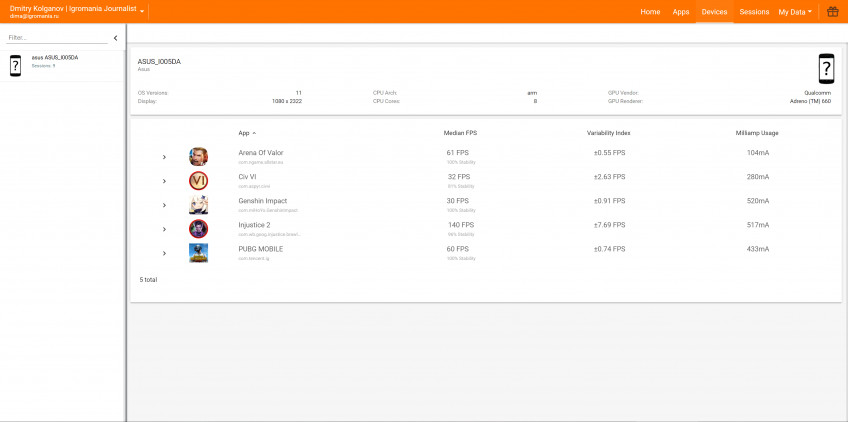The width and height of the screenshot is (848, 422).
Task: Click the PUBG MOBILE app name
Action: (x=261, y=249)
